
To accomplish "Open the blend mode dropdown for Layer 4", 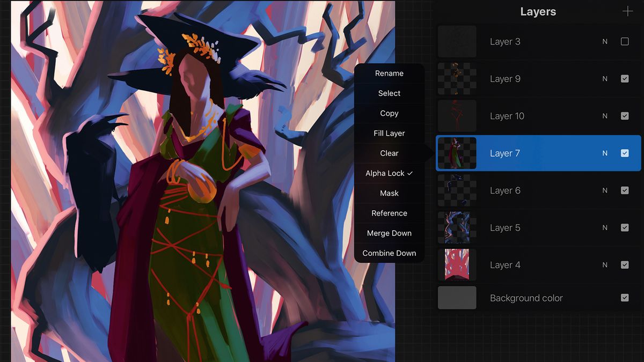I will (604, 264).
